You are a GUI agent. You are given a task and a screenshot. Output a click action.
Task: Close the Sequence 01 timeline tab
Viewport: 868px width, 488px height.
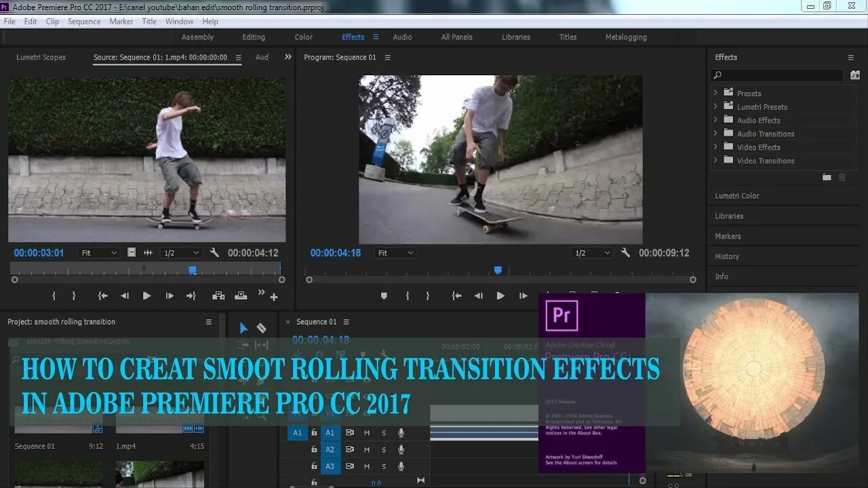click(x=288, y=322)
